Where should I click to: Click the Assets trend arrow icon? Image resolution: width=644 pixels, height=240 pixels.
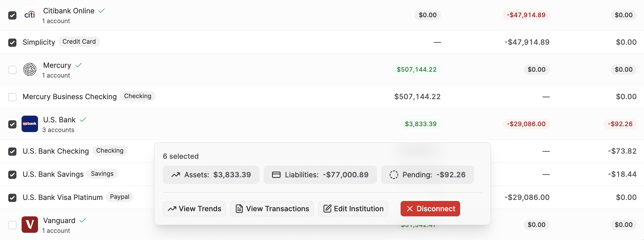click(x=176, y=175)
